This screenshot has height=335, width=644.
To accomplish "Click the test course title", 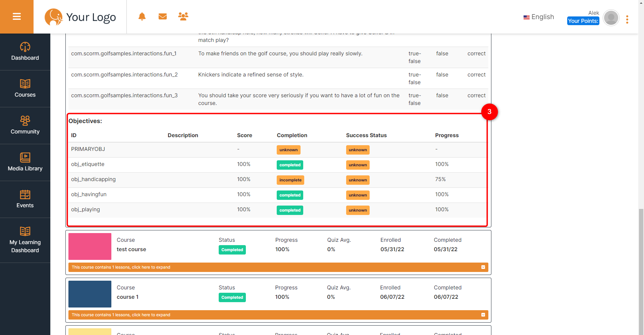I will [131, 249].
